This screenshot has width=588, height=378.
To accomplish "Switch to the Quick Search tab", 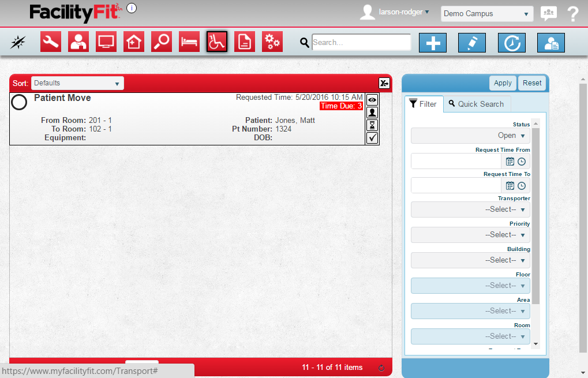I will pyautogui.click(x=476, y=104).
